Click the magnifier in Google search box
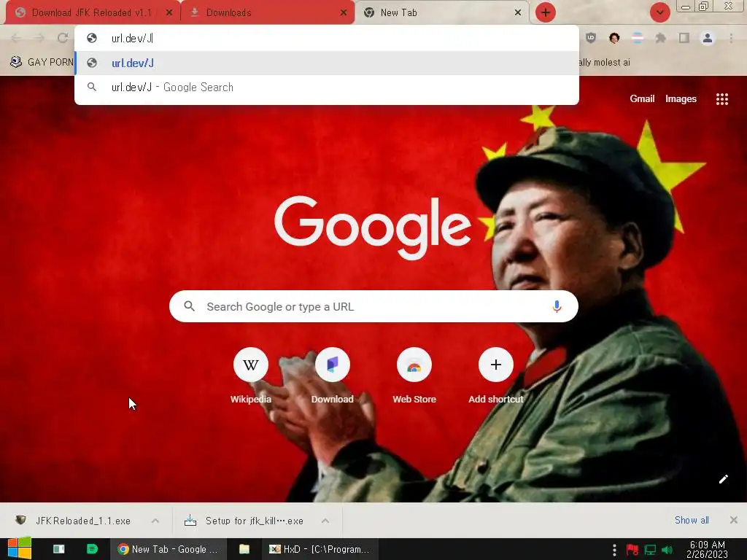 click(189, 306)
